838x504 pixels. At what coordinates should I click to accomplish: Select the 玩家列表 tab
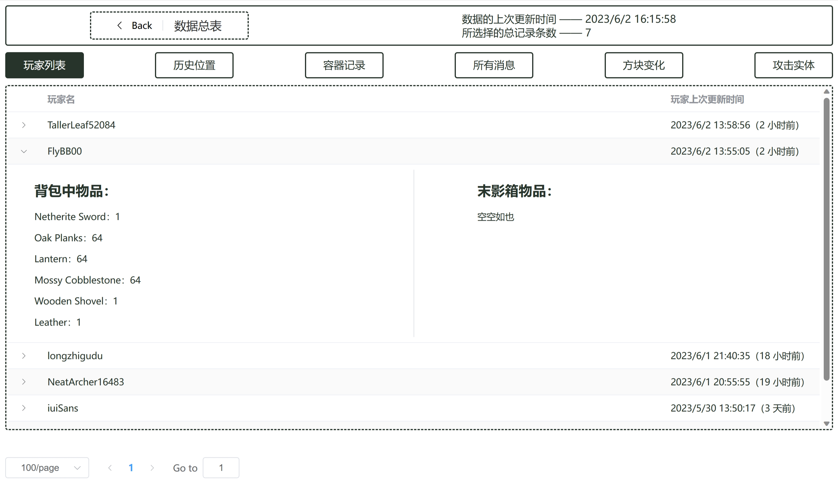coord(45,65)
